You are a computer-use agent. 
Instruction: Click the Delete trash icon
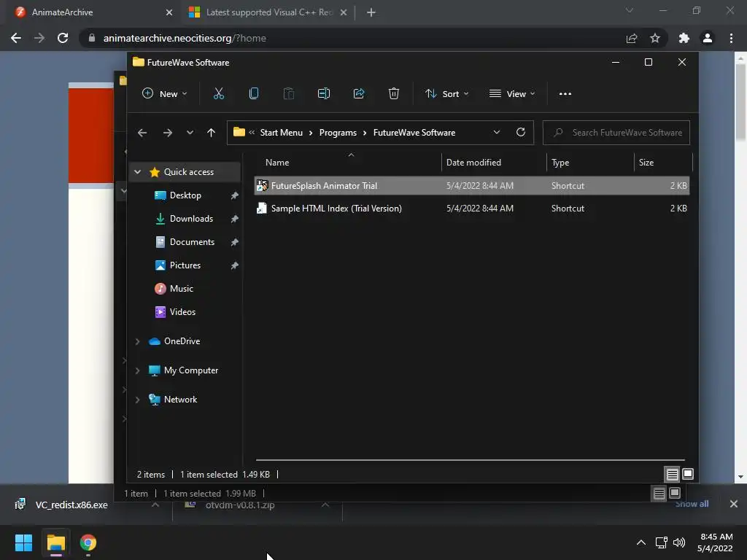[393, 94]
